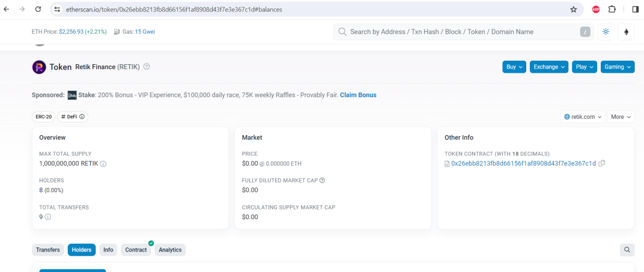644x272 pixels.
Task: Click the Circulating Supply Market Cap label
Action: coord(289,208)
